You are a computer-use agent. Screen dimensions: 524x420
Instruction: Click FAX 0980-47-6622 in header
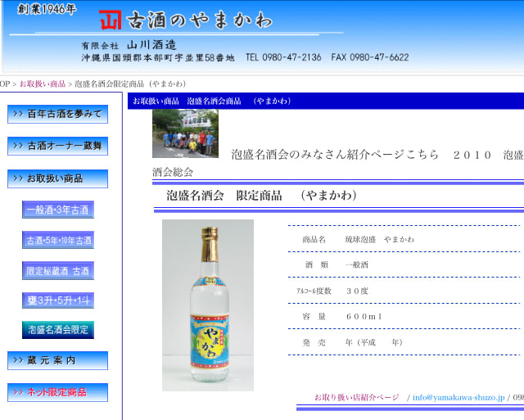(370, 57)
